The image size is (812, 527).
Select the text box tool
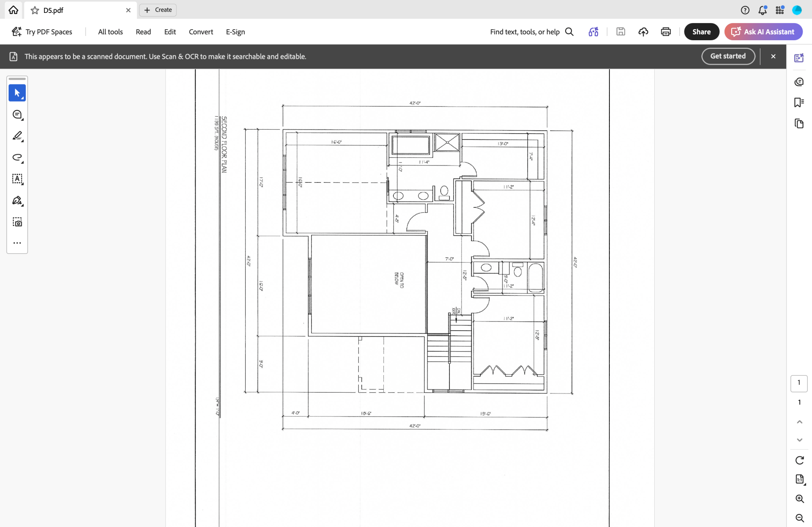coord(17,179)
